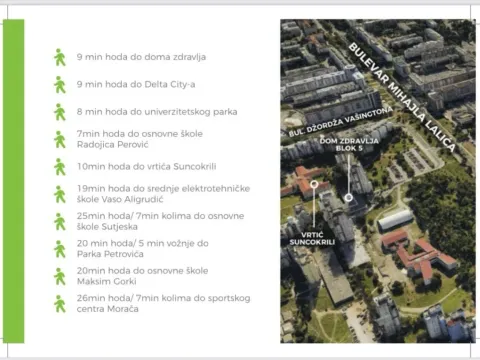Click the 'DOM ZDRAVLJA BLOK 5' map label
The image size is (480, 360).
[x=349, y=145]
